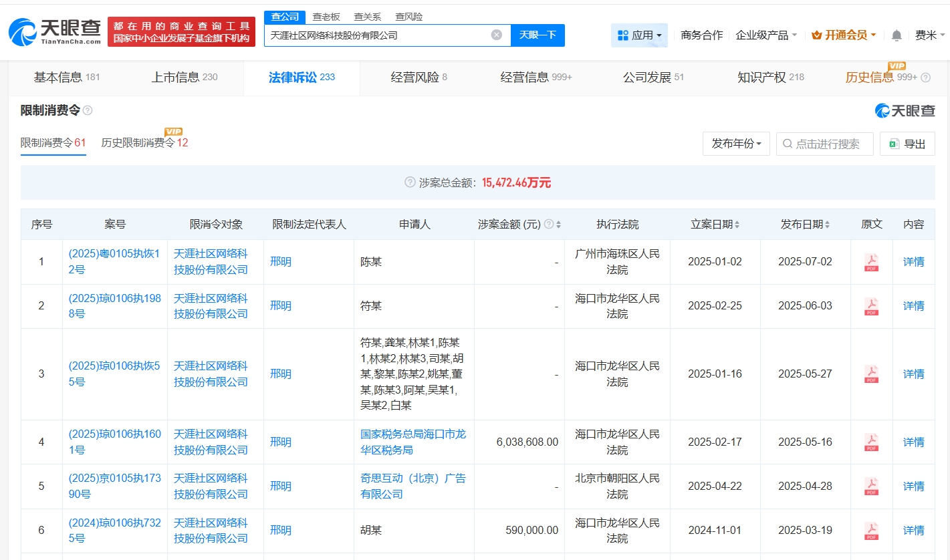Viewport: 950px width, 560px height.
Task: Click the help icon next to 历史信息
Action: (x=925, y=78)
